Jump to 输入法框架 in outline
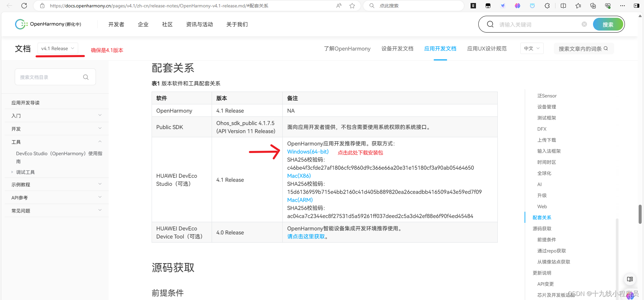The image size is (644, 300). [x=549, y=151]
